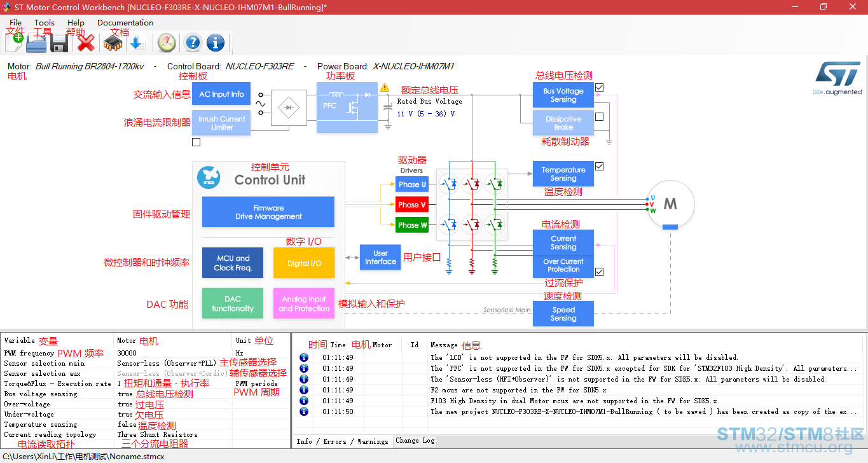Click the question mark help icon
Screen dimensions: 868x463
[193, 43]
